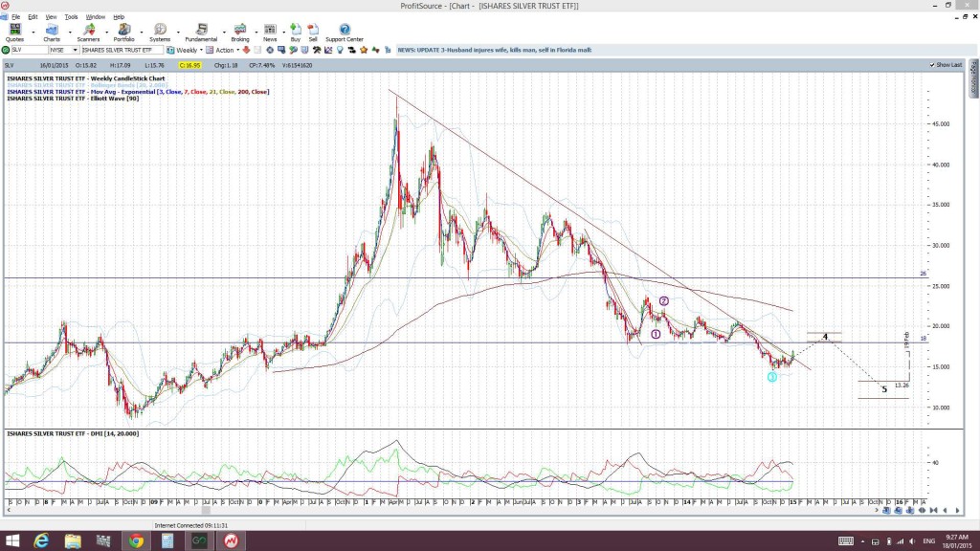Expand the News dropdown arrow

[283, 32]
